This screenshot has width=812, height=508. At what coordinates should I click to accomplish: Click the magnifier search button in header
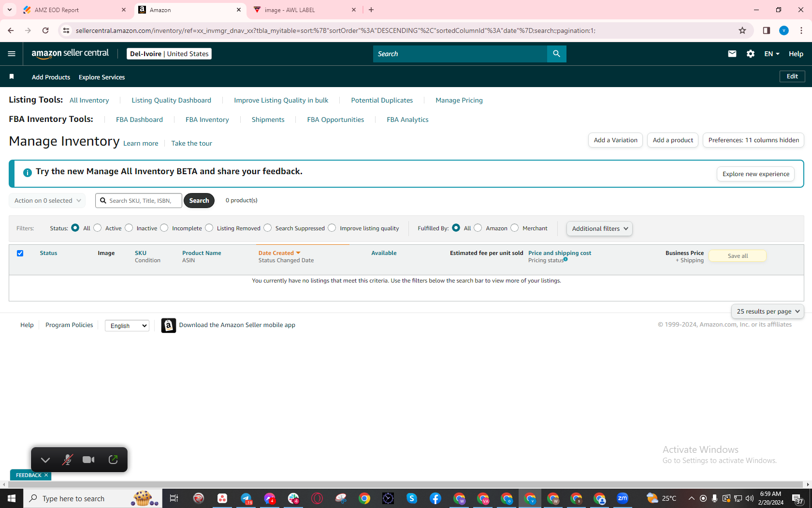coord(556,54)
